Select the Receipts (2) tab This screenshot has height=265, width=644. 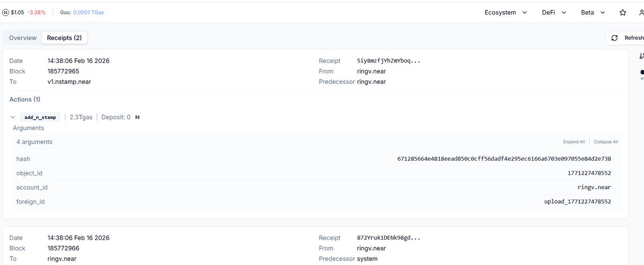[64, 38]
